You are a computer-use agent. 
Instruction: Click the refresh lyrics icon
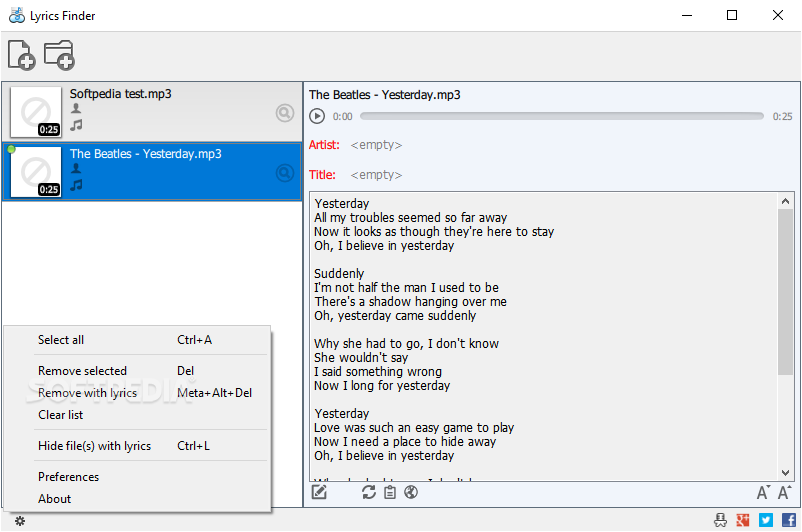coord(369,492)
